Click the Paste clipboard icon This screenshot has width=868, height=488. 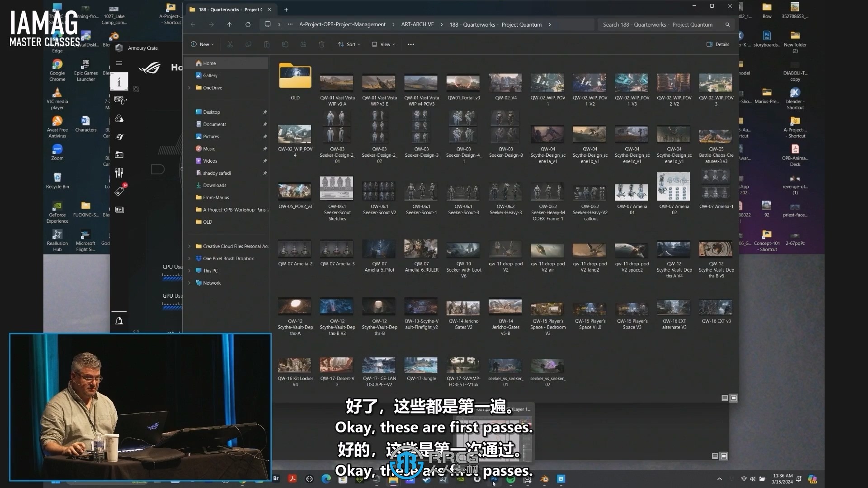click(x=267, y=44)
